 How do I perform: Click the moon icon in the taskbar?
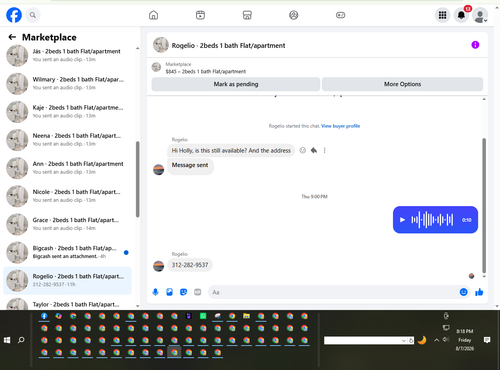pyautogui.click(x=422, y=340)
